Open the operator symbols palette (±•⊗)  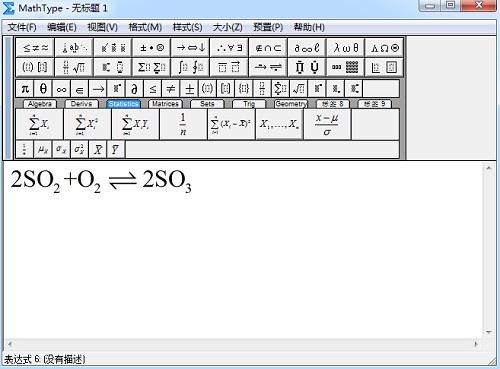click(x=152, y=48)
